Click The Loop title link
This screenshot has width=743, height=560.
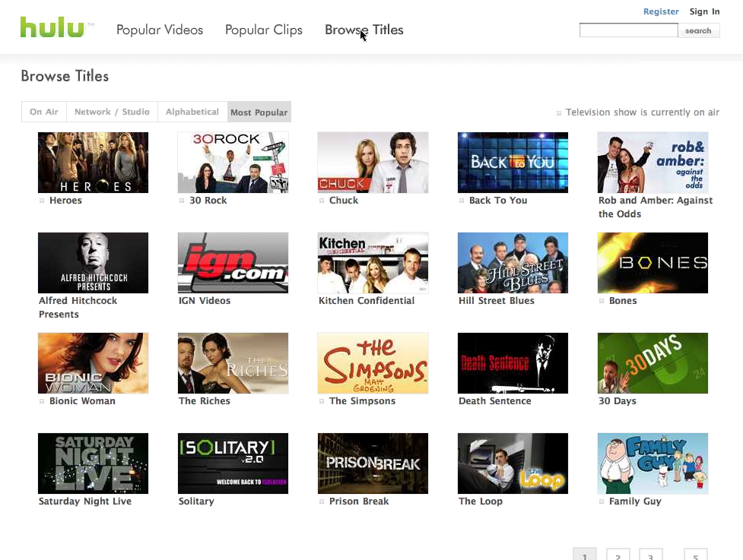pyautogui.click(x=481, y=501)
